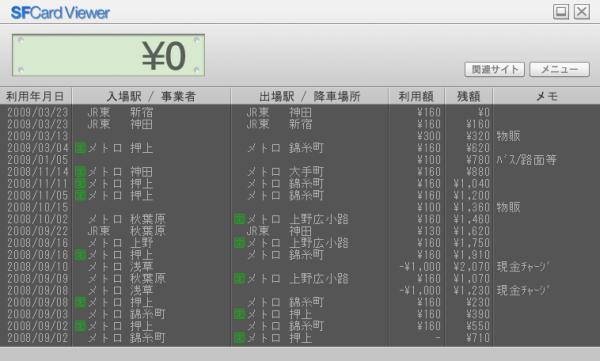Click the ¥1,070 balance cell
600x361 pixels.
click(471, 278)
